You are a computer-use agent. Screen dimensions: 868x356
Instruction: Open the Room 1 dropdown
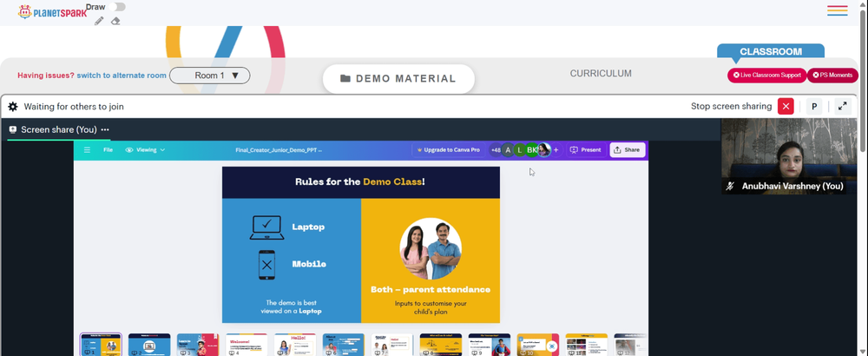coord(210,76)
